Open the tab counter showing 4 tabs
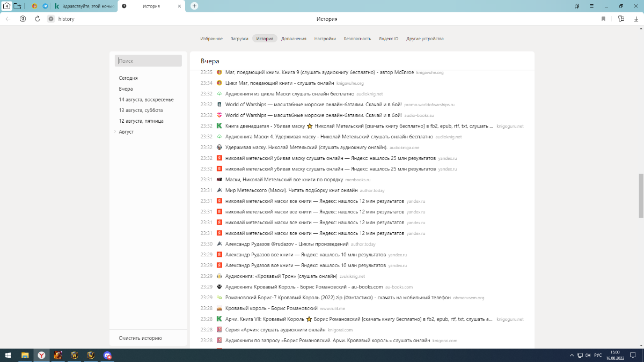 (7, 6)
